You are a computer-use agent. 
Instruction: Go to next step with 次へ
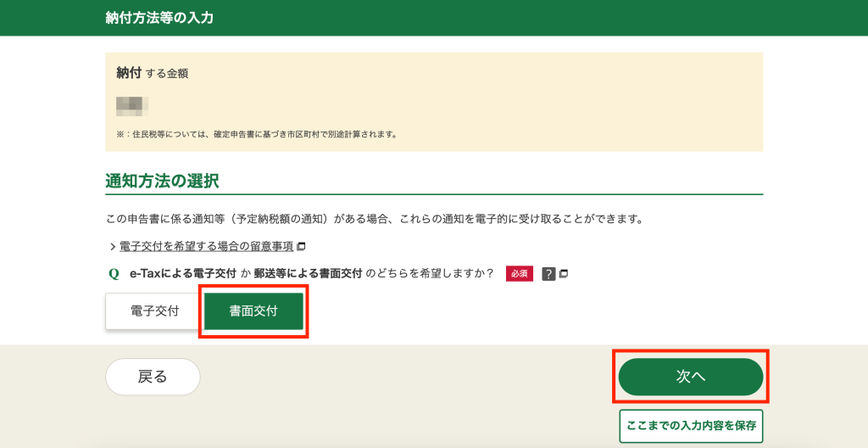point(690,377)
